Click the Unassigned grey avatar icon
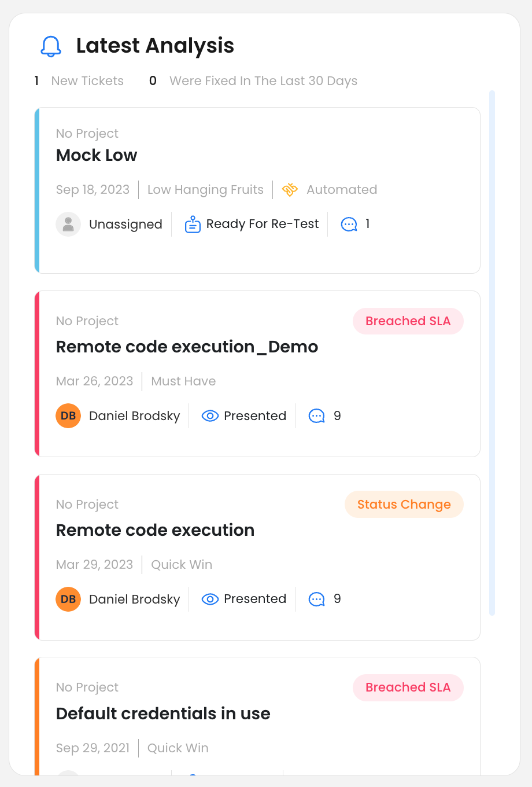The height and width of the screenshot is (787, 532). [68, 225]
